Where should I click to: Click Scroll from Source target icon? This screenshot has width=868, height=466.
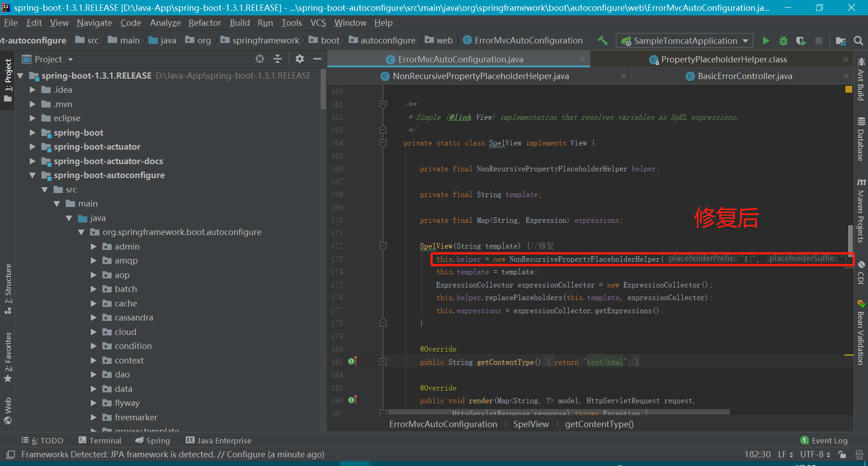coord(259,59)
